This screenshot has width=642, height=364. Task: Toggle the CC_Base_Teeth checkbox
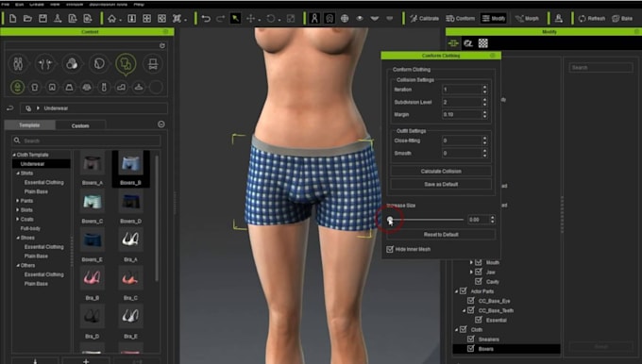[x=471, y=310]
